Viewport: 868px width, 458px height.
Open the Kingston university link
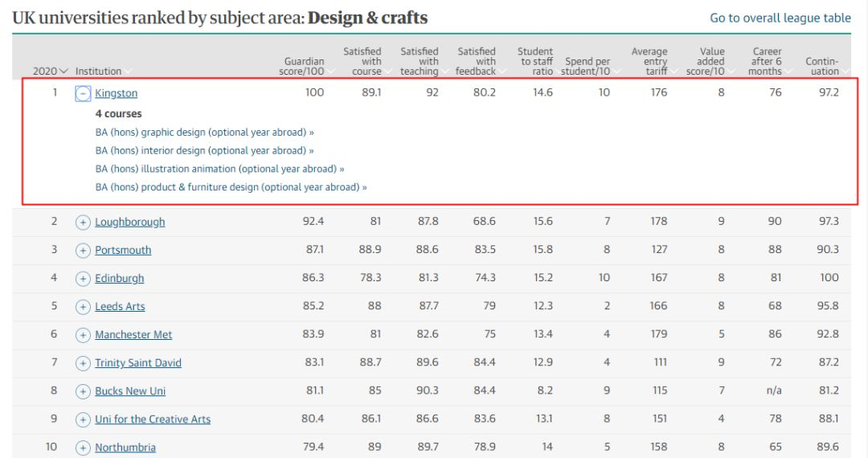tap(117, 93)
